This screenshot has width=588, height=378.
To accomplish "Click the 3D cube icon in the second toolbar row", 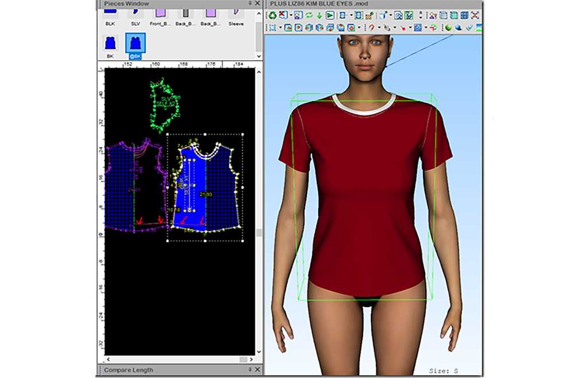I will coord(308,27).
